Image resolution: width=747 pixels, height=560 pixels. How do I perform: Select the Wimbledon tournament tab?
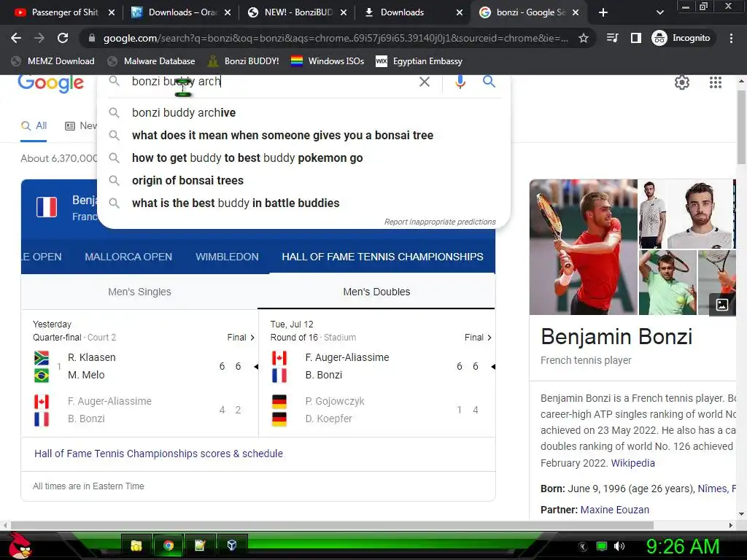(227, 257)
